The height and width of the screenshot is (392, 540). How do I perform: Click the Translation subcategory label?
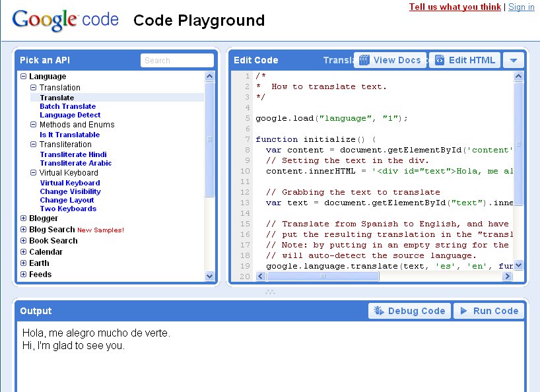pyautogui.click(x=60, y=87)
